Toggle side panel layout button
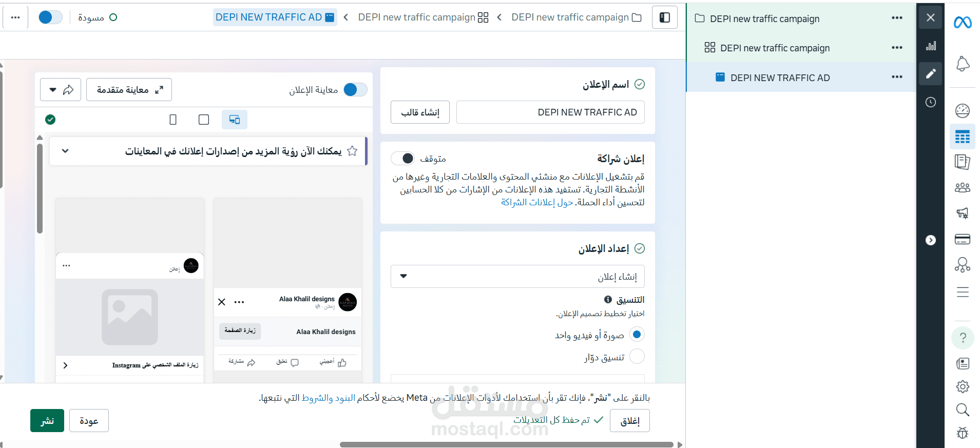980x448 pixels. 665,17
